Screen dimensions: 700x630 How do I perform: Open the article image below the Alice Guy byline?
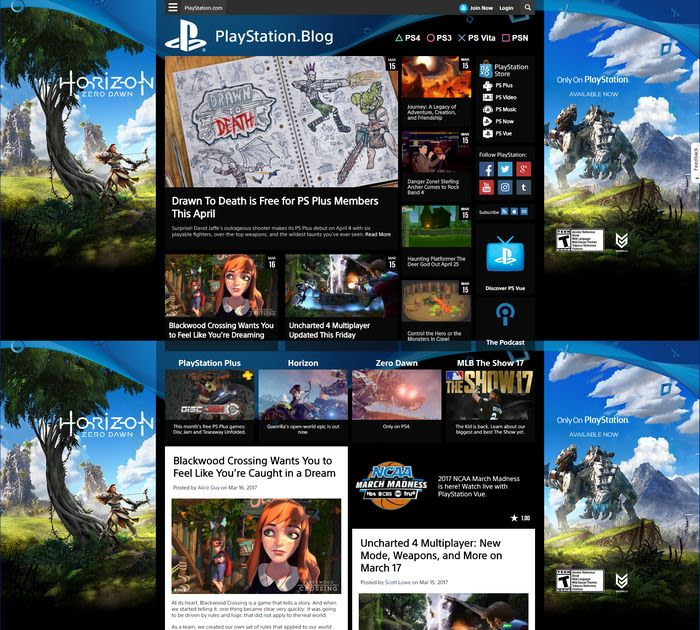click(x=256, y=547)
